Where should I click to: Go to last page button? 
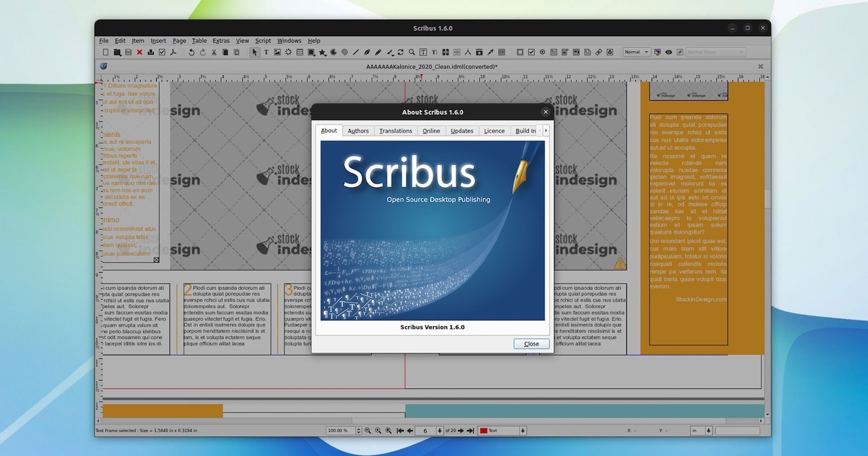tap(471, 431)
